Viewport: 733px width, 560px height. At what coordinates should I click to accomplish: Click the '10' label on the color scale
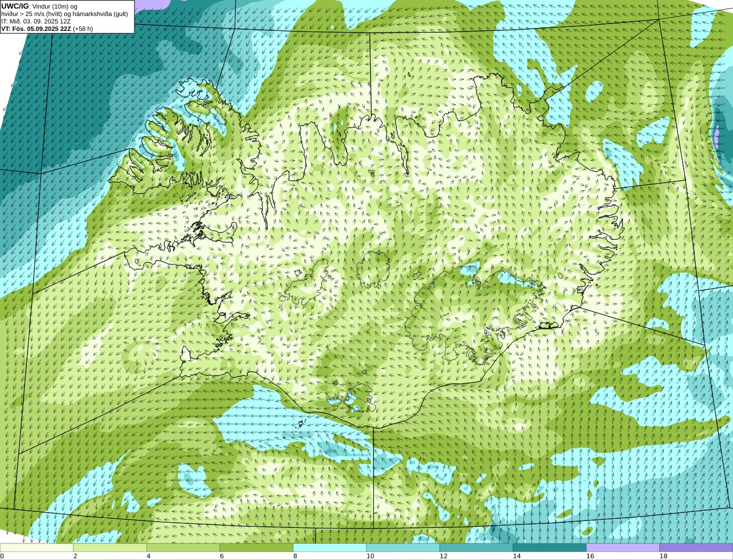tap(370, 556)
